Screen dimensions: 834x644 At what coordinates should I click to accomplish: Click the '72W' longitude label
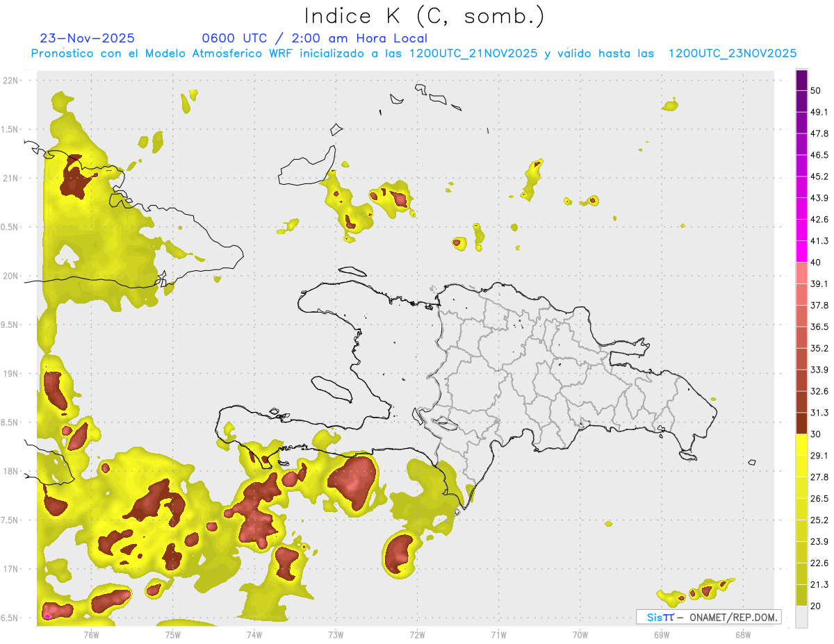click(417, 634)
